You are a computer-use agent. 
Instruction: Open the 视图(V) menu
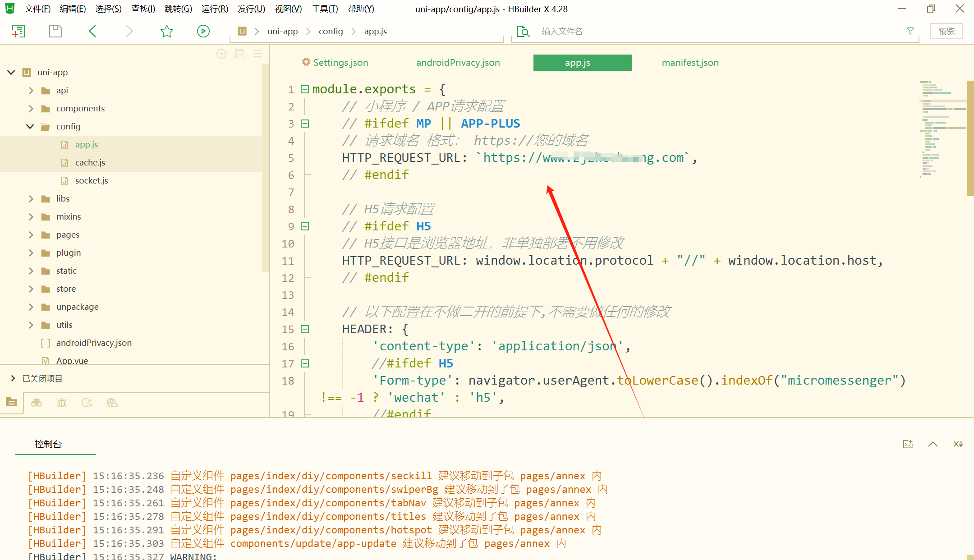coord(288,9)
